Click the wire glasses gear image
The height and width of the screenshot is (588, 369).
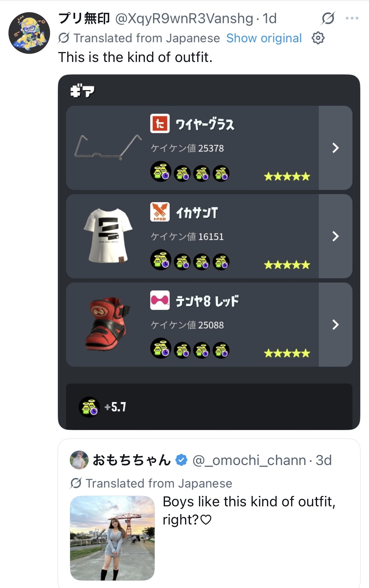click(108, 147)
